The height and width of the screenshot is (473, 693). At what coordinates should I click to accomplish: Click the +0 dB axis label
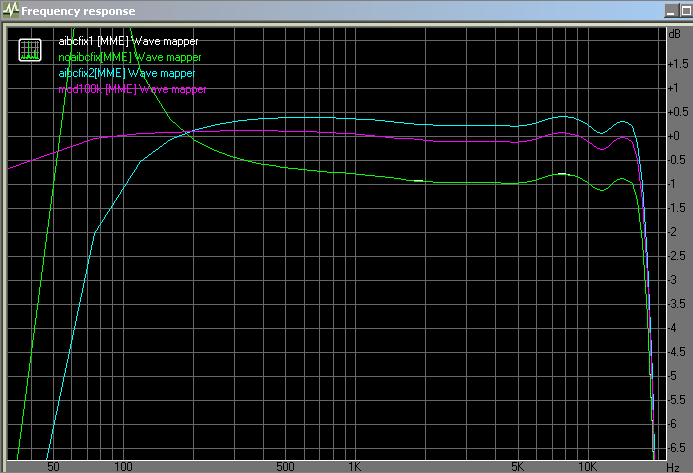coord(674,136)
